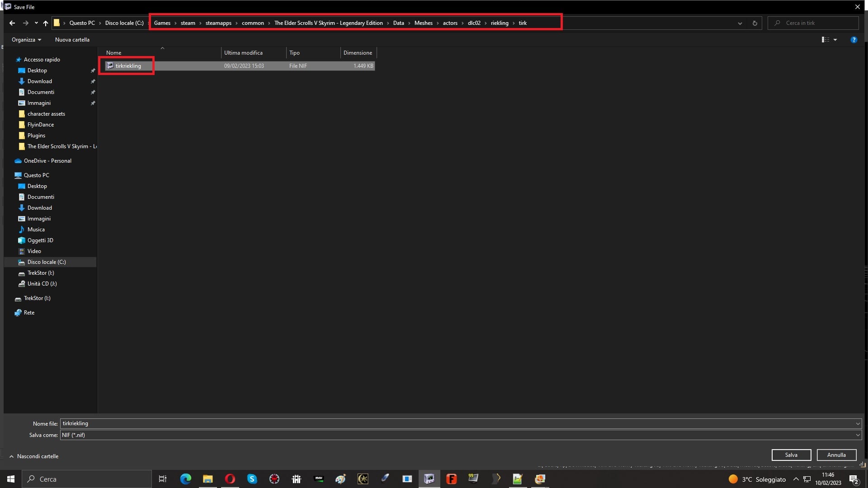Show hidden system tray icons

pyautogui.click(x=796, y=479)
